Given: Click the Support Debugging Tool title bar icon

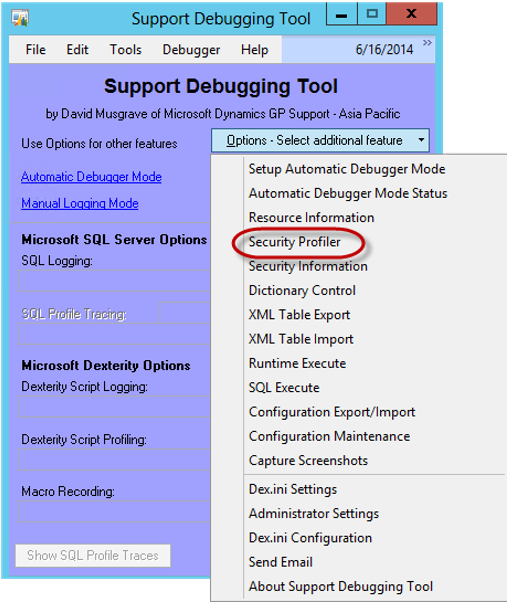Looking at the screenshot, I should click(20, 18).
